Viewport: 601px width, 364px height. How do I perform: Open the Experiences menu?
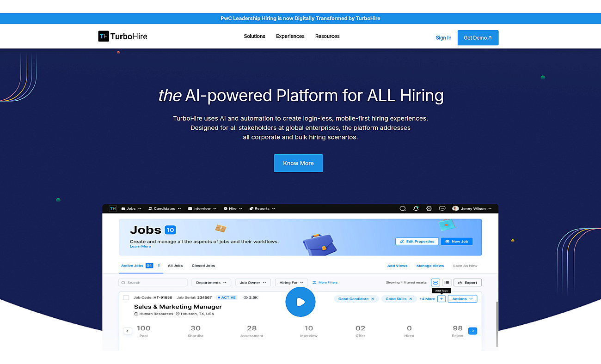(x=290, y=36)
